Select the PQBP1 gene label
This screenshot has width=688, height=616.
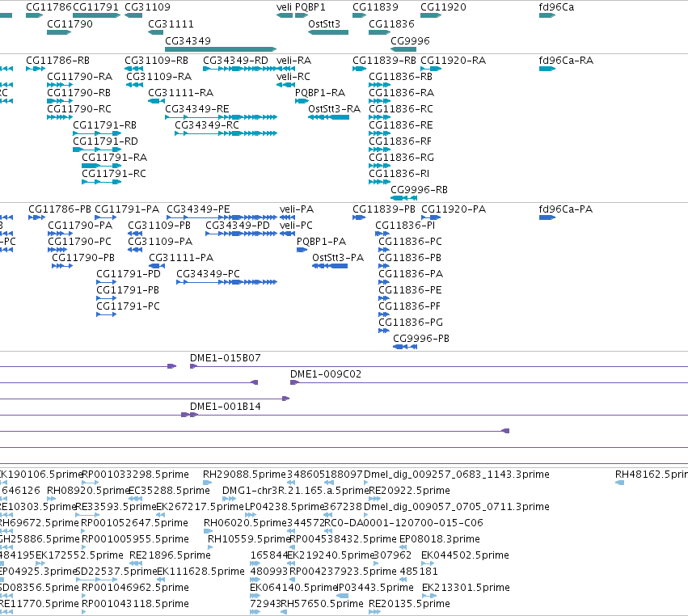(310, 7)
